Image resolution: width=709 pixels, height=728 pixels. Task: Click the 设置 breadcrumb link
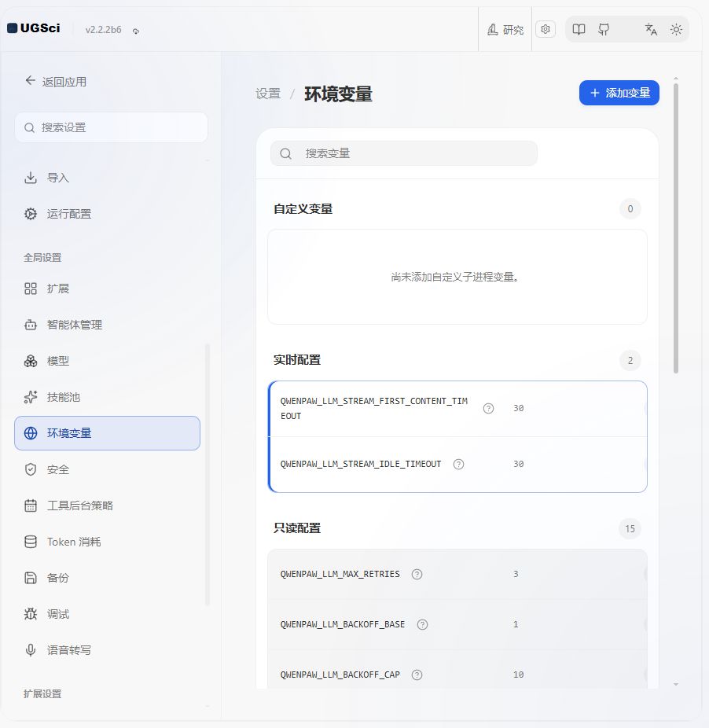pos(268,94)
